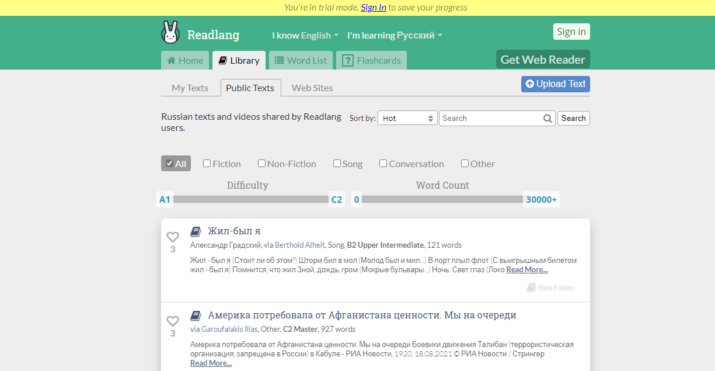Select the Library tab
The width and height of the screenshot is (715, 371).
[239, 60]
